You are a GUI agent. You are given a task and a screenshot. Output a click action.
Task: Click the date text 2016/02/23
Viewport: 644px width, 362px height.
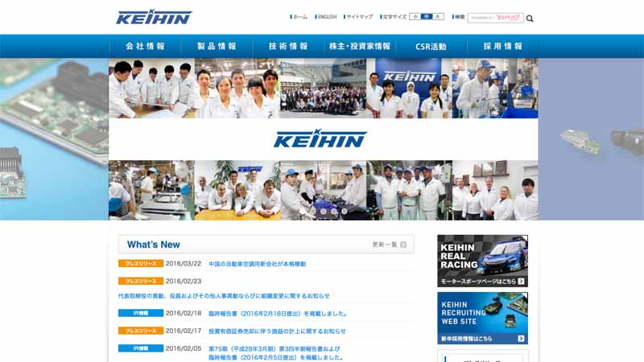pyautogui.click(x=184, y=281)
